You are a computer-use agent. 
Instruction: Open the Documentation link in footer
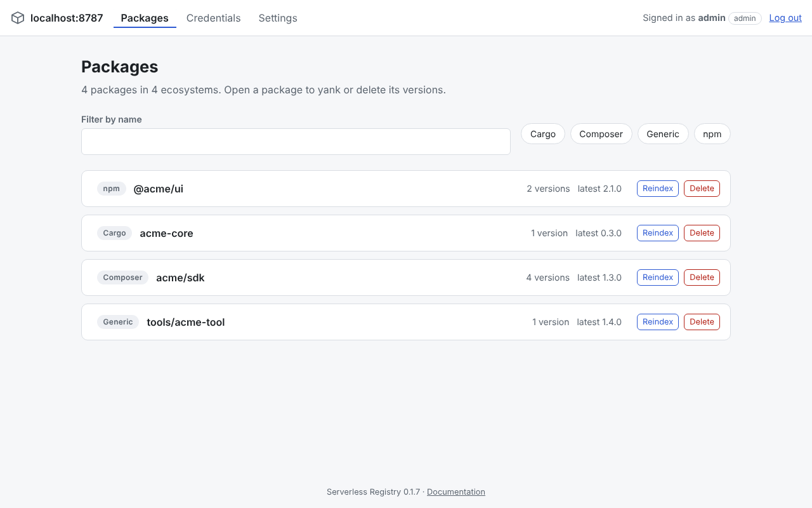pyautogui.click(x=456, y=491)
